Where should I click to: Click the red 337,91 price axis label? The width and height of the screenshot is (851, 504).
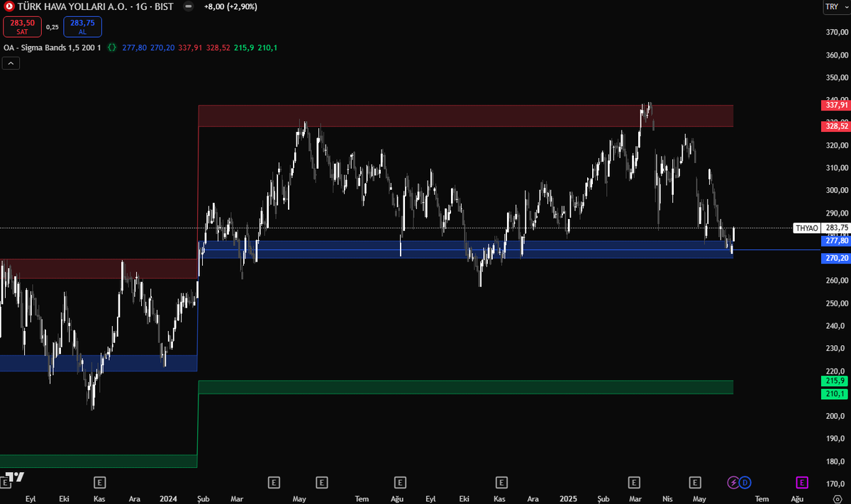tap(835, 105)
